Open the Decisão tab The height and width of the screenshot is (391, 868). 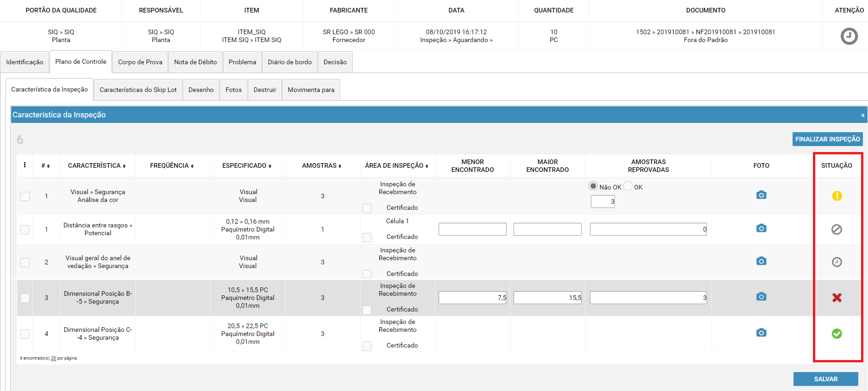pos(335,62)
